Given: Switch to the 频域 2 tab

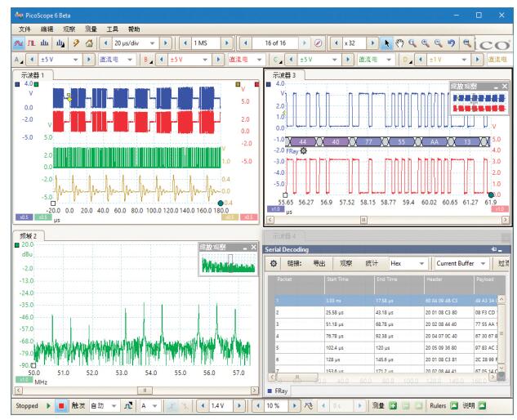Looking at the screenshot, I should point(29,237).
